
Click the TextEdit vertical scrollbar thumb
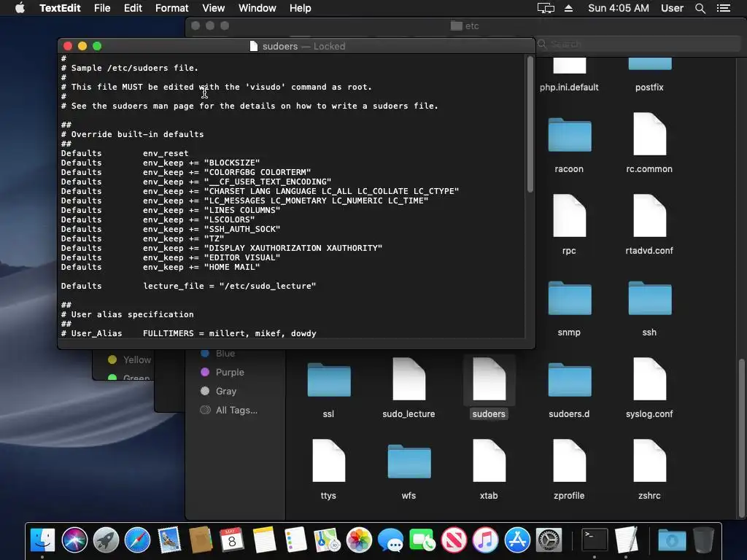point(530,124)
